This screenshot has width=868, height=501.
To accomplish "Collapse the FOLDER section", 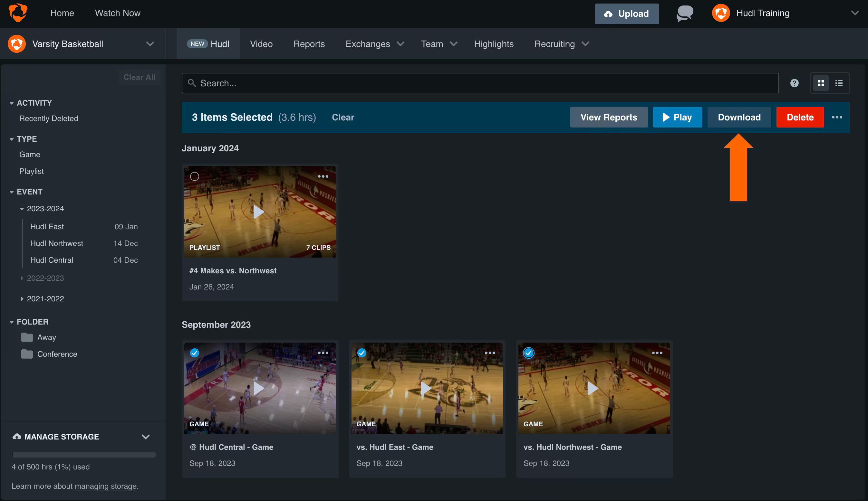I will coord(11,322).
